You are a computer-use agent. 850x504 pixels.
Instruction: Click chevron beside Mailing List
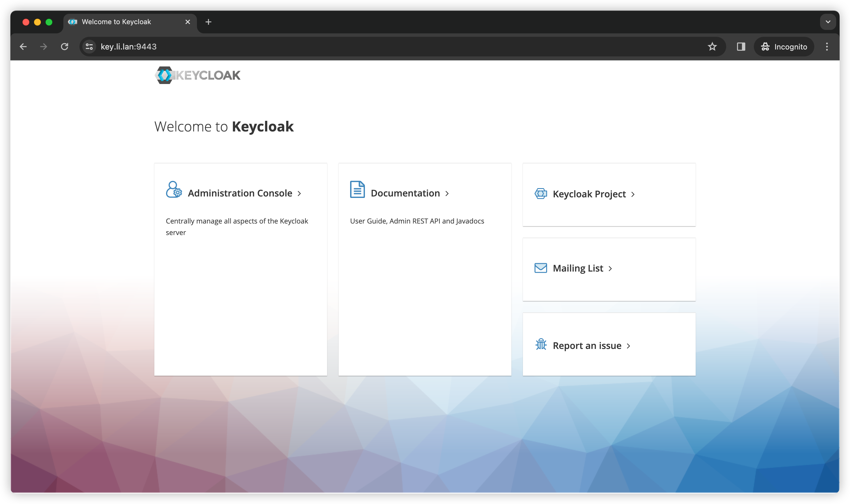pos(610,269)
